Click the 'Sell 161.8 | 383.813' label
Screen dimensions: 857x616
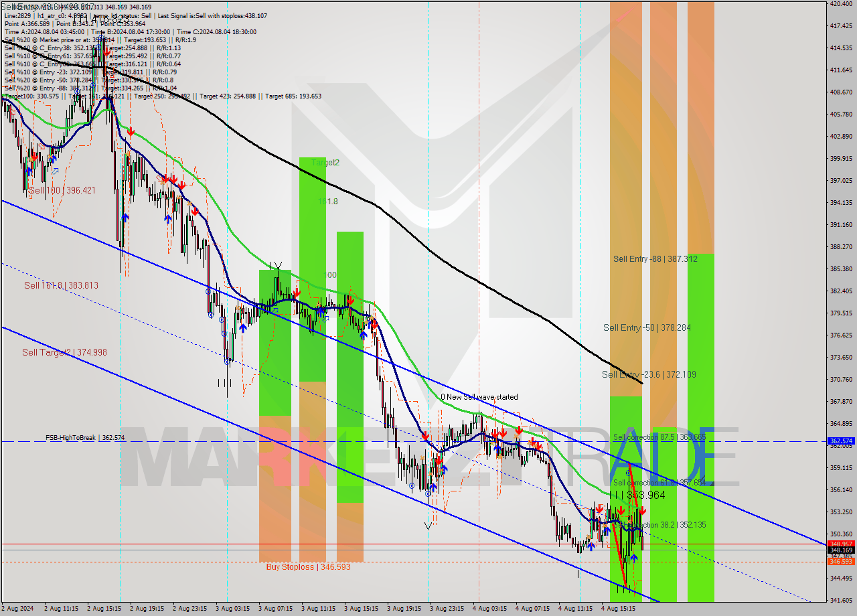click(61, 285)
